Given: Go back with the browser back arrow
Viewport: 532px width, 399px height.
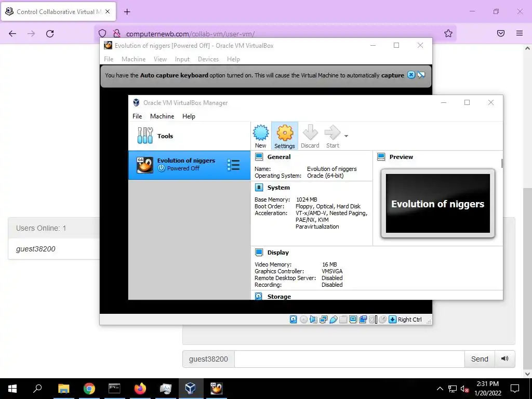Looking at the screenshot, I should coord(12,33).
